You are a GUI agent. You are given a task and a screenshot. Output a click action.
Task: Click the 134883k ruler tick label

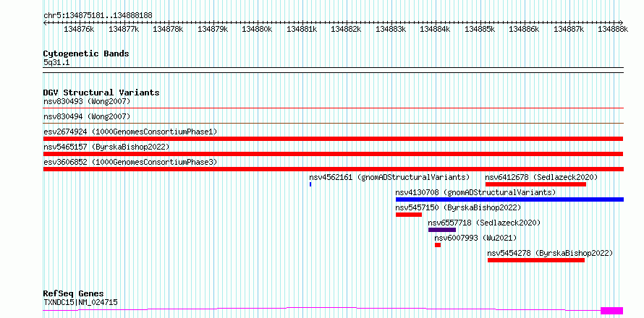(391, 29)
